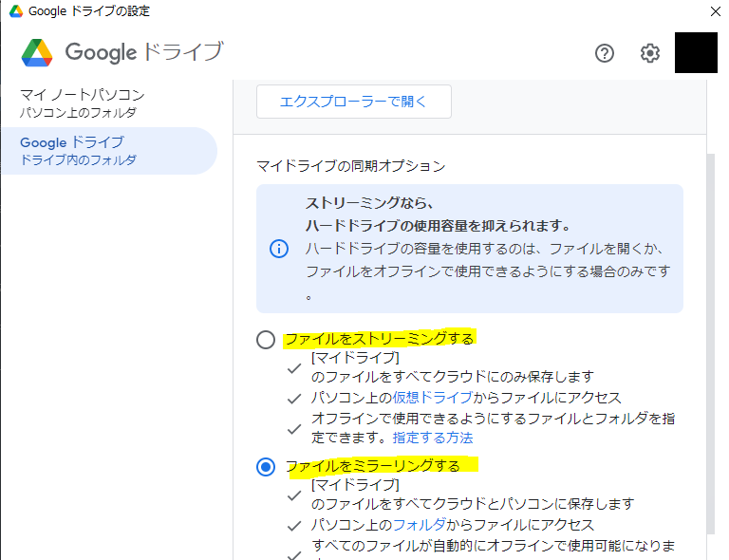This screenshot has height=560, width=729.
Task: Open the フォルダ link under mirroring
Action: pos(420,525)
